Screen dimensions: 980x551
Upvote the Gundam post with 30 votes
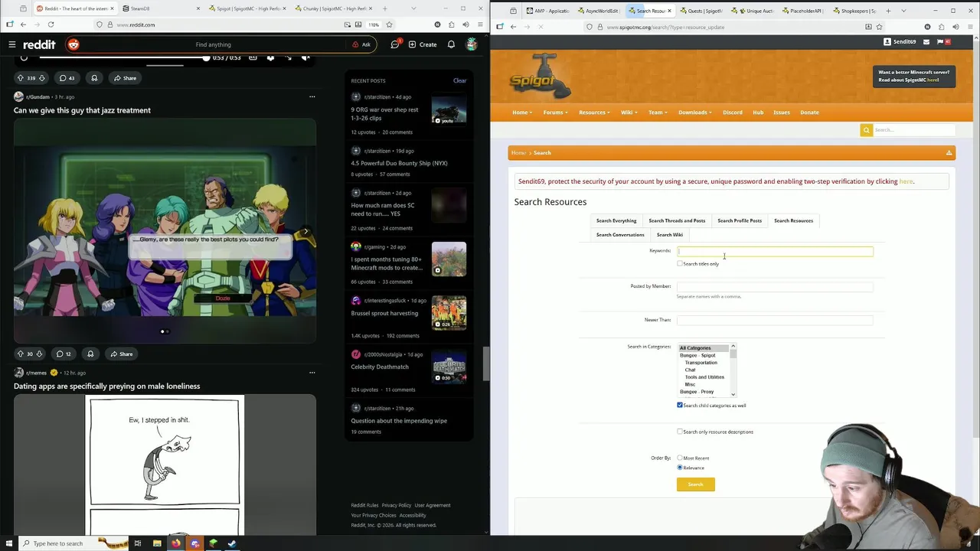21,354
